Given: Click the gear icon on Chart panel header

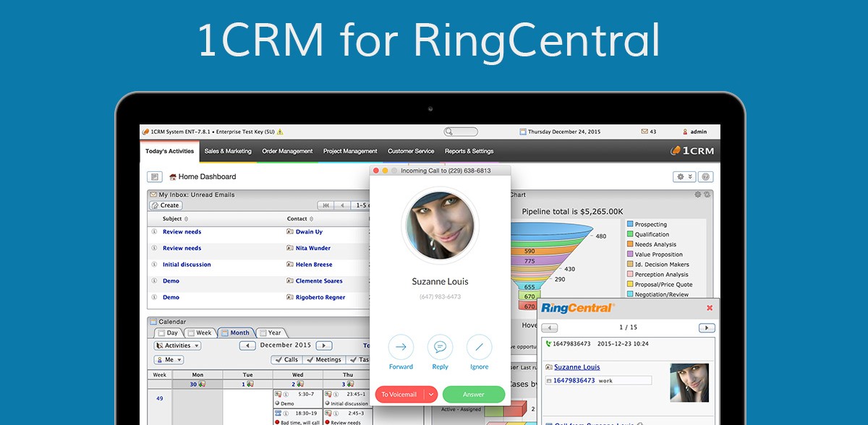Looking at the screenshot, I should click(x=698, y=194).
